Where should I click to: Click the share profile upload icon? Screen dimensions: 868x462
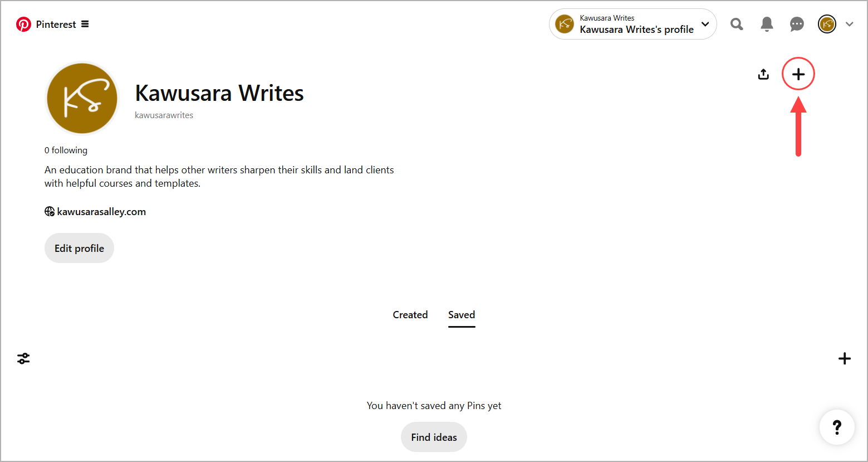763,74
